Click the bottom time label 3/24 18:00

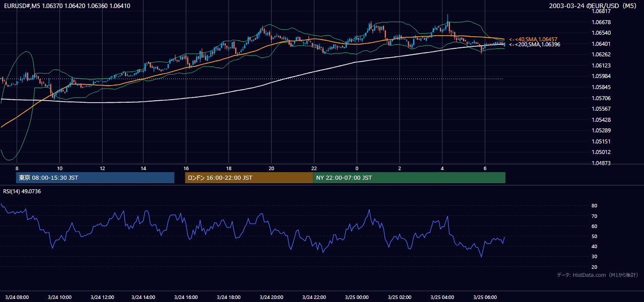tap(229, 297)
